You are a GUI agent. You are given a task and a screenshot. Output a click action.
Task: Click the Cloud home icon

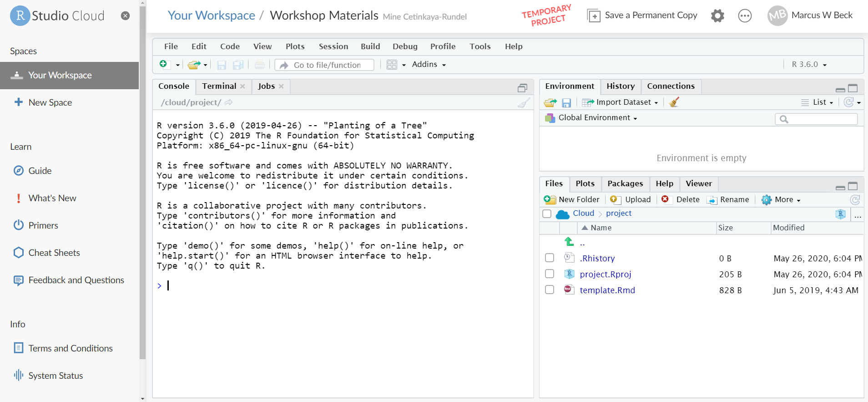point(562,214)
